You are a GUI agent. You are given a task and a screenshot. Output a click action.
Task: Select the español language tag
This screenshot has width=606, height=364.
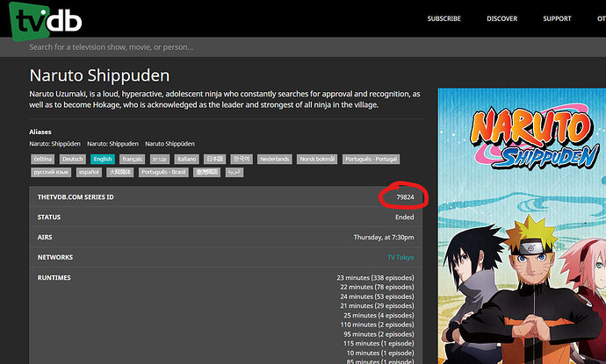[x=89, y=172]
